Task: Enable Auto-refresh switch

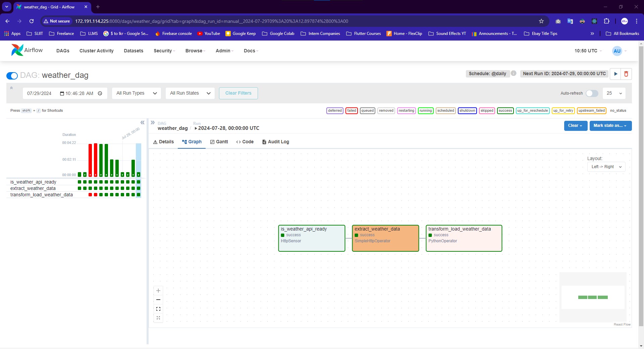Action: [592, 93]
